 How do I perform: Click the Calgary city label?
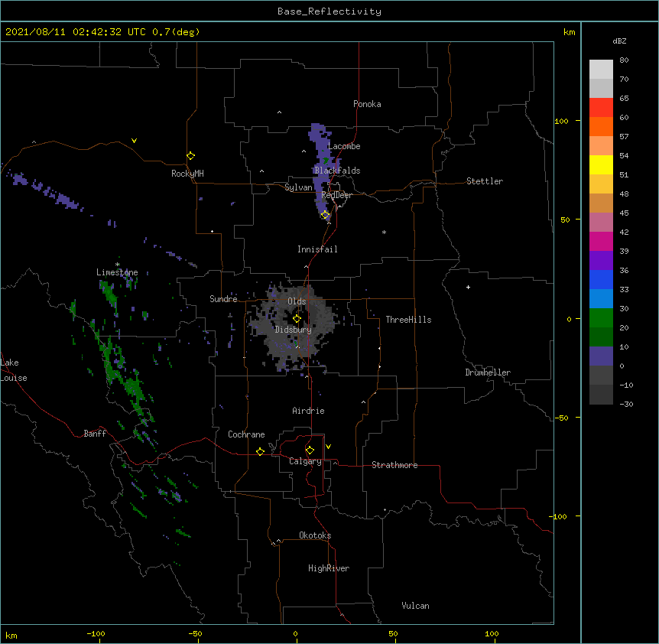[x=305, y=461]
